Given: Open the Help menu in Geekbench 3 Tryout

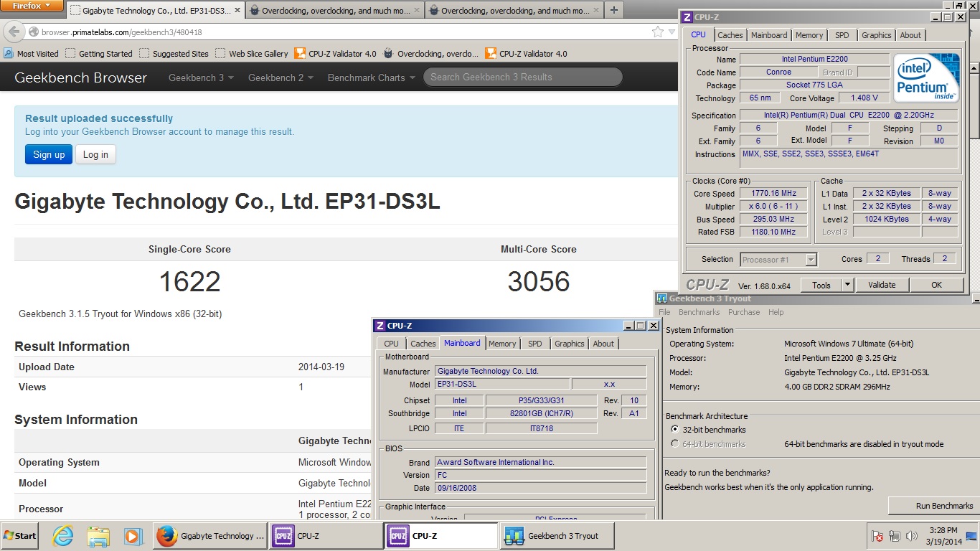Looking at the screenshot, I should click(776, 312).
